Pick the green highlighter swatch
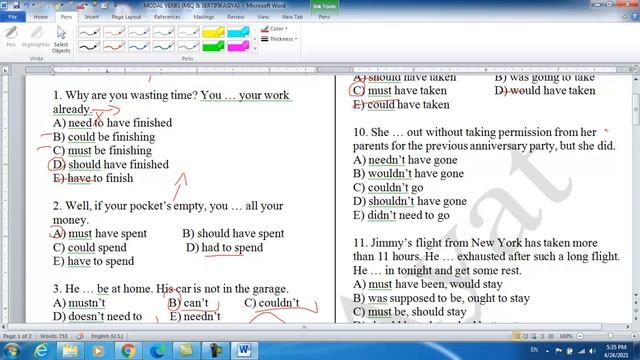640x360 pixels. click(x=213, y=46)
